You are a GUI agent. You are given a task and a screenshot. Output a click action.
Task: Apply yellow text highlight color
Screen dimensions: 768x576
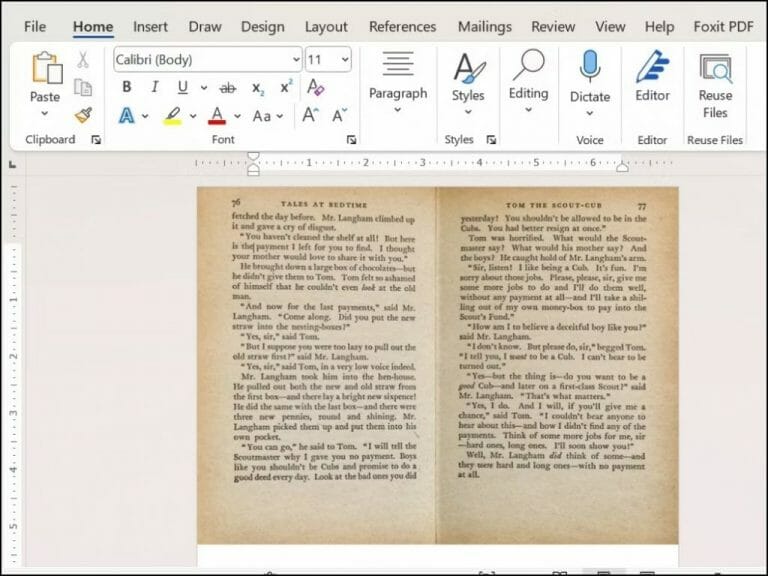pos(172,116)
